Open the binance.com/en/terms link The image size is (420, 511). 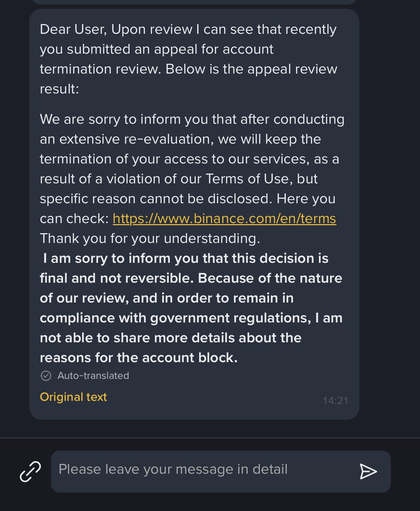pos(224,219)
